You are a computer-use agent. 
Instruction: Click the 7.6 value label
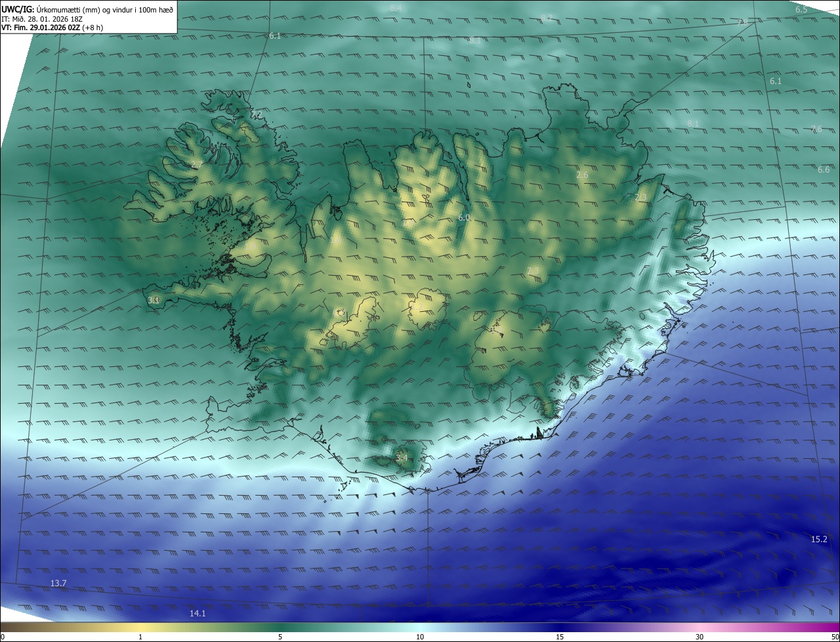point(816,129)
